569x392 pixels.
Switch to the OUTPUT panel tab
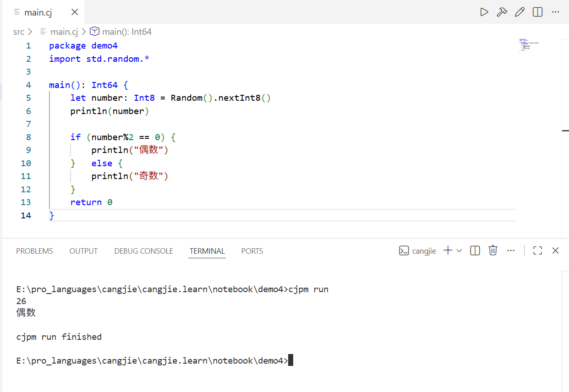click(83, 251)
